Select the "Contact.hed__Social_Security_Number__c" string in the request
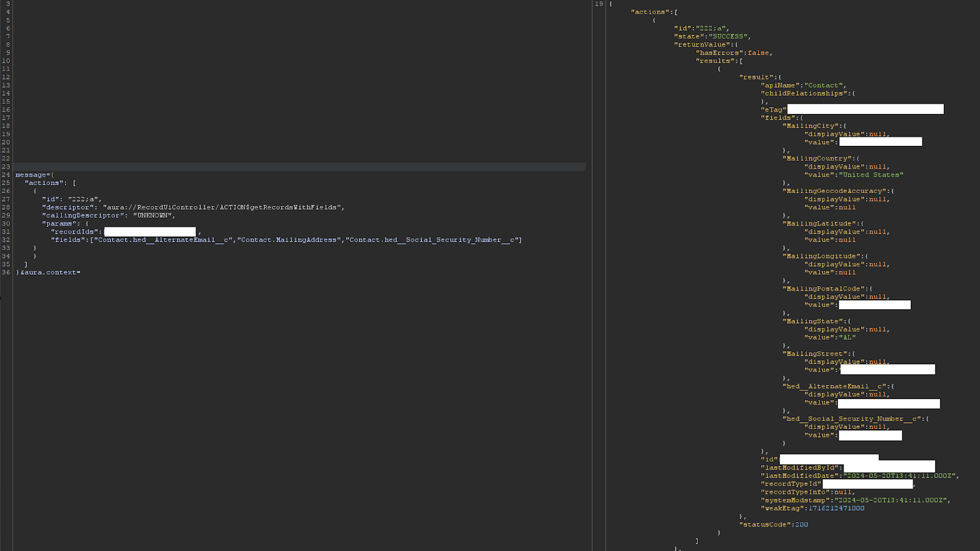 pyautogui.click(x=432, y=240)
